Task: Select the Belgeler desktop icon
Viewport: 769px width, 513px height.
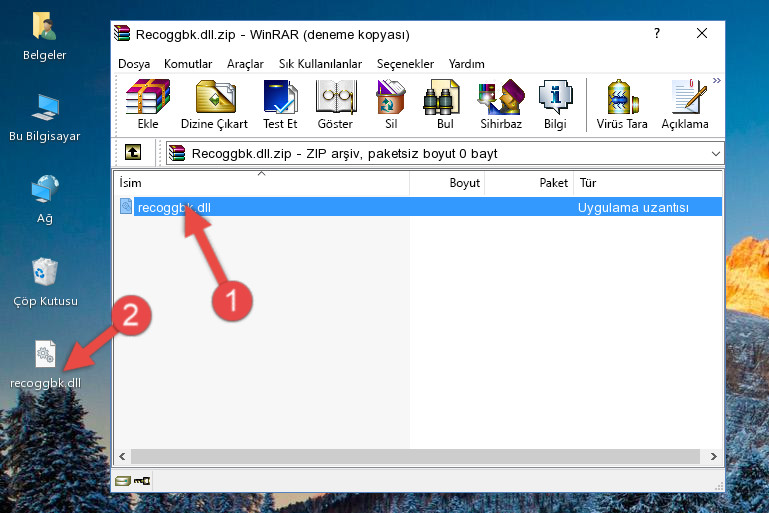Action: (45, 37)
